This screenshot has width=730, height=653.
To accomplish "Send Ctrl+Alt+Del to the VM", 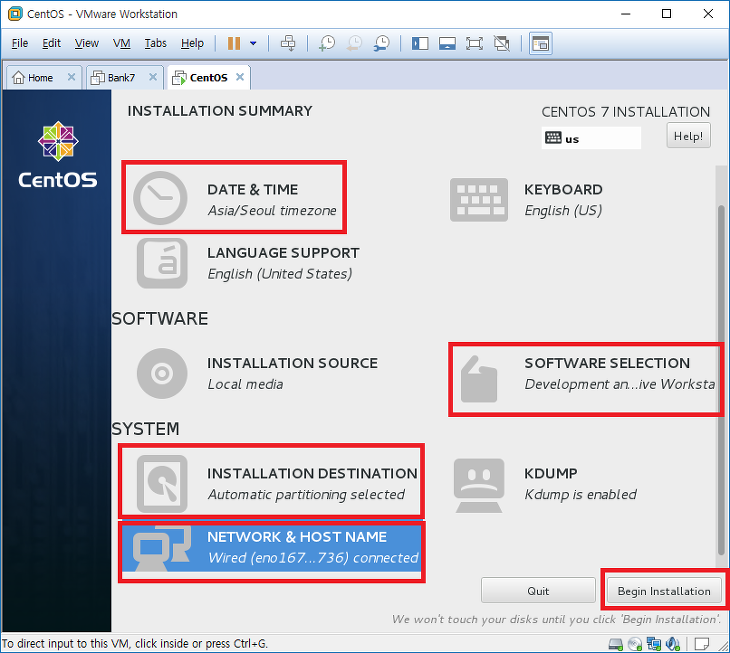I will click(x=288, y=43).
